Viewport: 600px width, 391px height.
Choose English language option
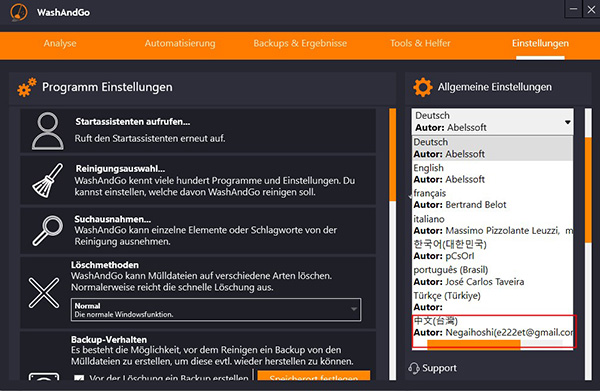[x=493, y=173]
